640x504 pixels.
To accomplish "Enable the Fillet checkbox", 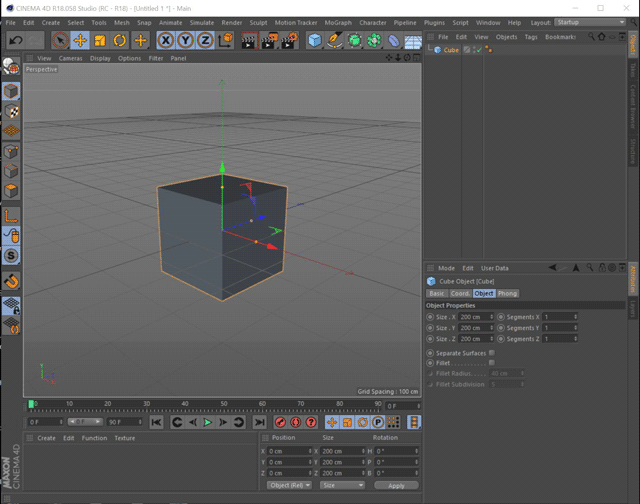I will (492, 362).
